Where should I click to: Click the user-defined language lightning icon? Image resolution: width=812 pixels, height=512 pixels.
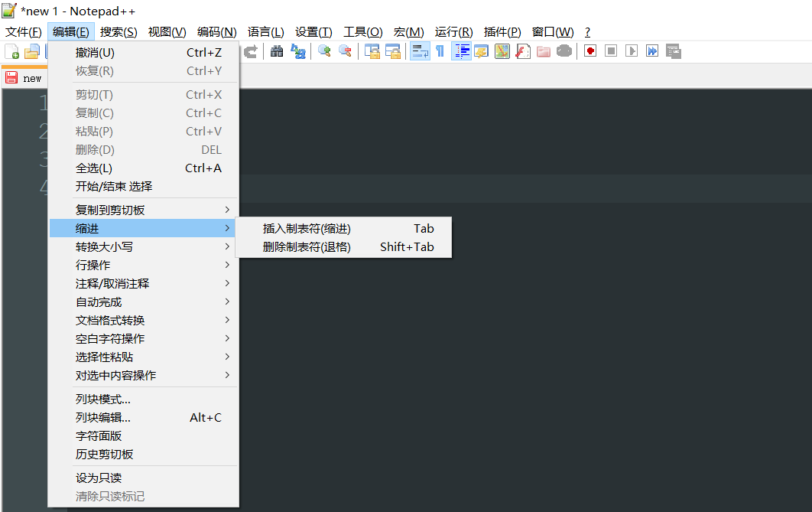(482, 51)
